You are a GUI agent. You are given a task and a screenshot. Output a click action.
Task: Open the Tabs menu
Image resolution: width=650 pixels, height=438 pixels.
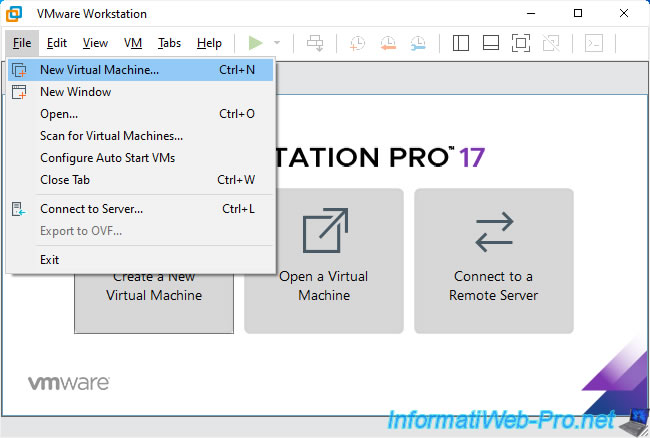(170, 43)
